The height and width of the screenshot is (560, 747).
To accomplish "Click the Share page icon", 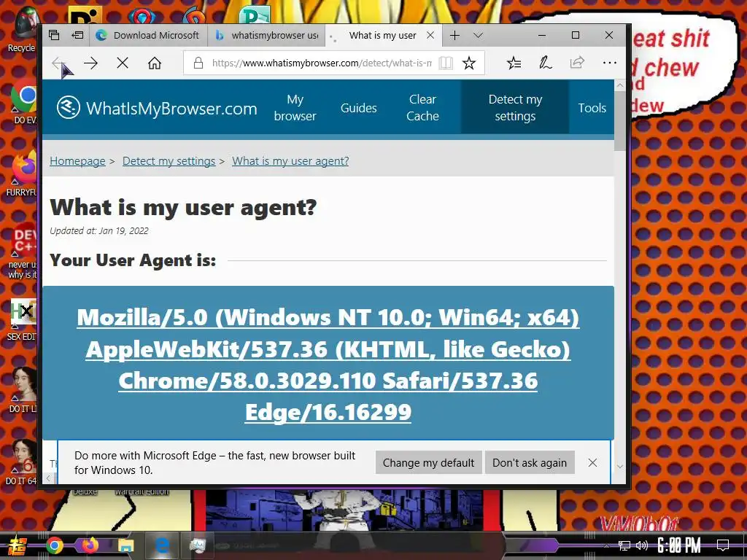I will 577,63.
